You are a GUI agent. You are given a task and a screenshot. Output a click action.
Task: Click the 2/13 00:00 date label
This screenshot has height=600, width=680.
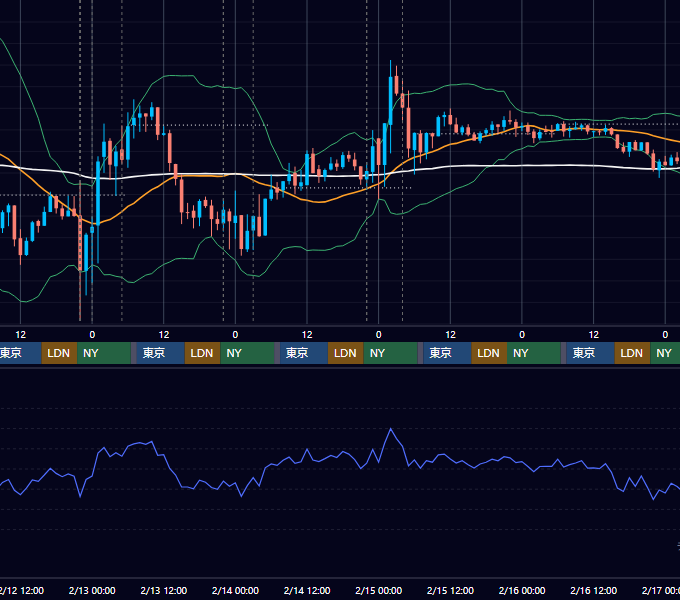92,590
